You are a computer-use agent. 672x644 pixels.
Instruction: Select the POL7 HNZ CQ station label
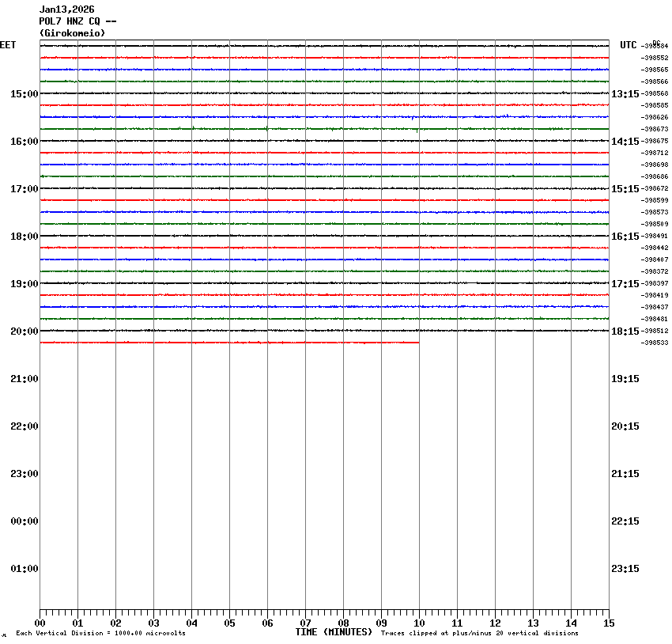[78, 21]
